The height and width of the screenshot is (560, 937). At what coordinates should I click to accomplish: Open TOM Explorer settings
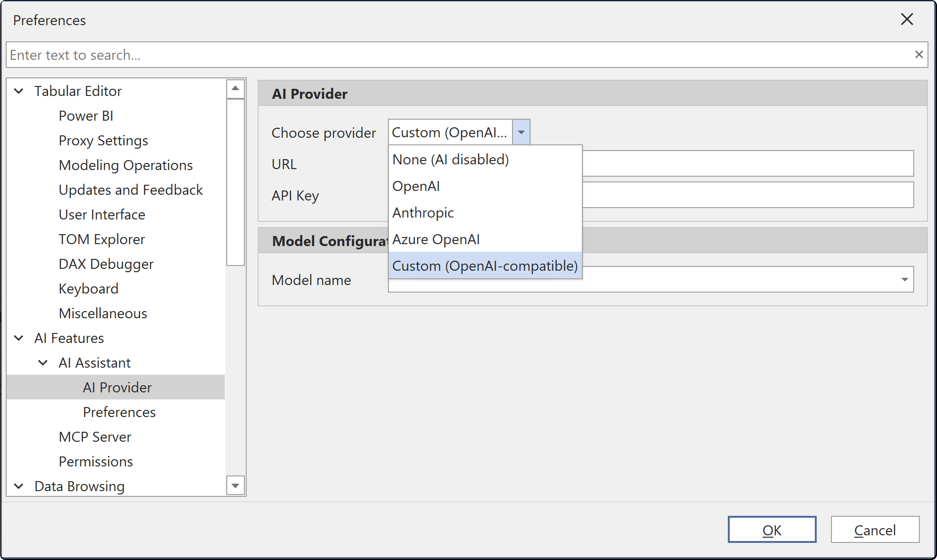pos(102,239)
